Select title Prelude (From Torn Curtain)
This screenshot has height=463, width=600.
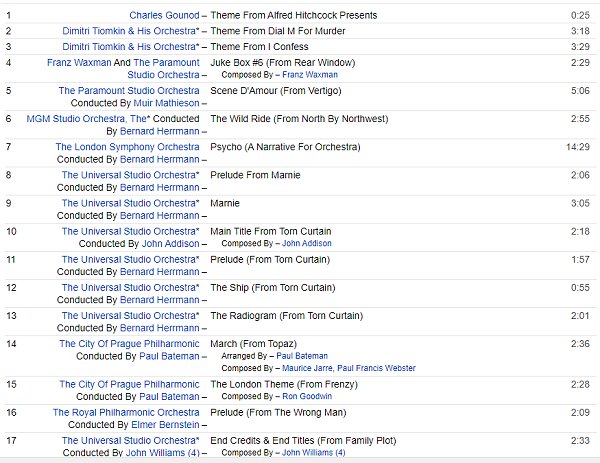[x=270, y=259]
